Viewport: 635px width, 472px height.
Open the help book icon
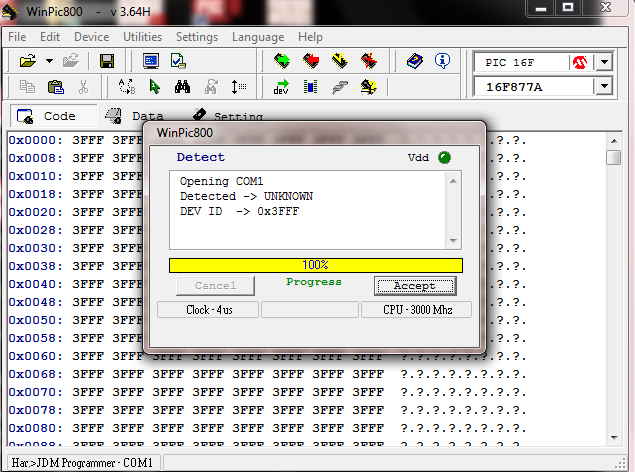tap(415, 61)
